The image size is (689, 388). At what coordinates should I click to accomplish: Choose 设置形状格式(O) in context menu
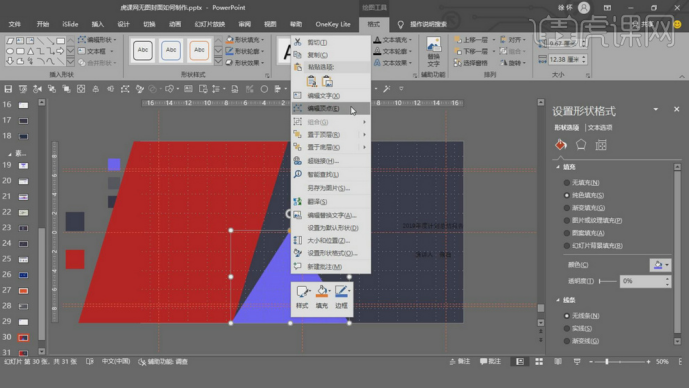coord(331,253)
